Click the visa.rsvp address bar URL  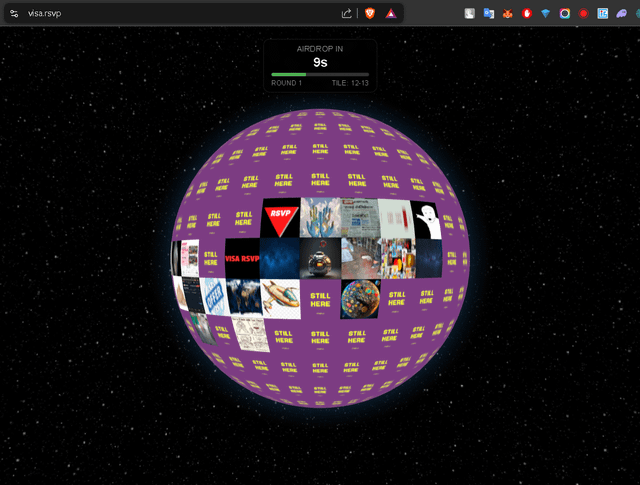[x=47, y=14]
